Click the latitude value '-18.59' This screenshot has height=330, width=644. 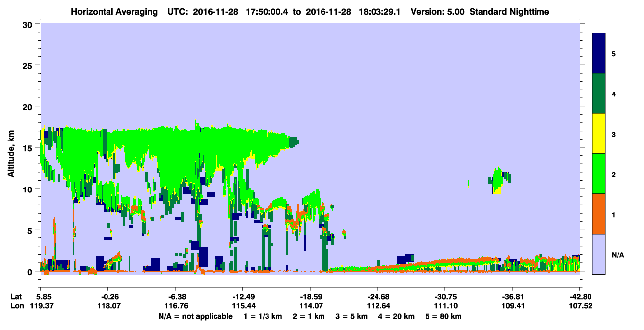310,297
